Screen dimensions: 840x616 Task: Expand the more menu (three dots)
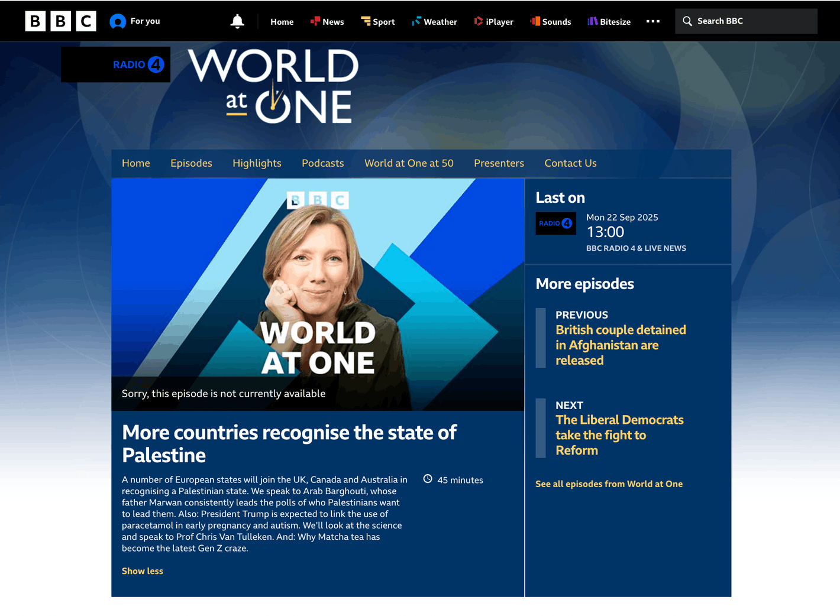pyautogui.click(x=652, y=21)
